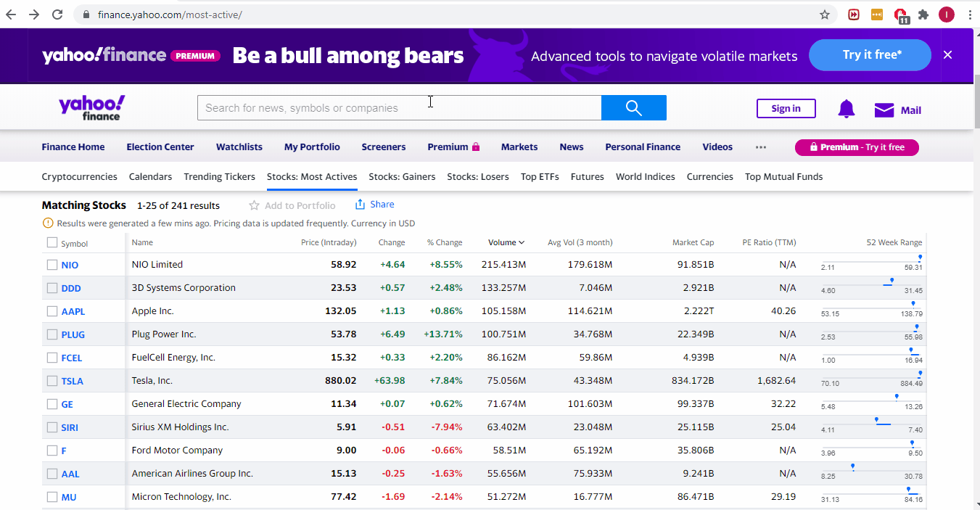
Task: Click the browser address bar URL
Action: 170,15
